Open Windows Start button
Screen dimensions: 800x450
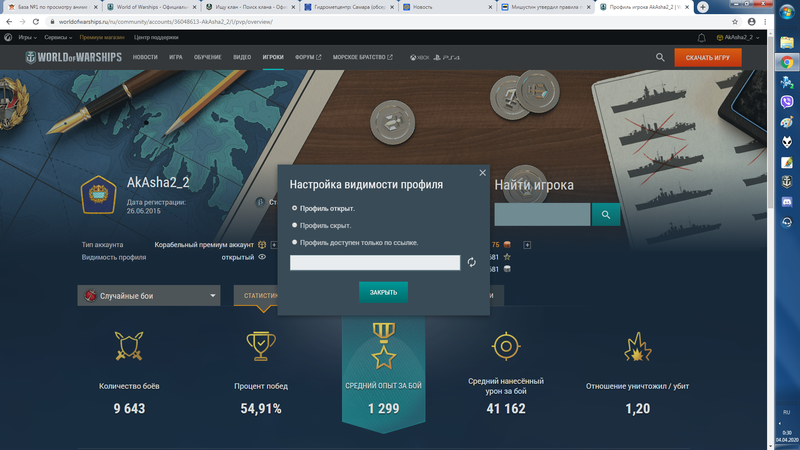[x=787, y=12]
